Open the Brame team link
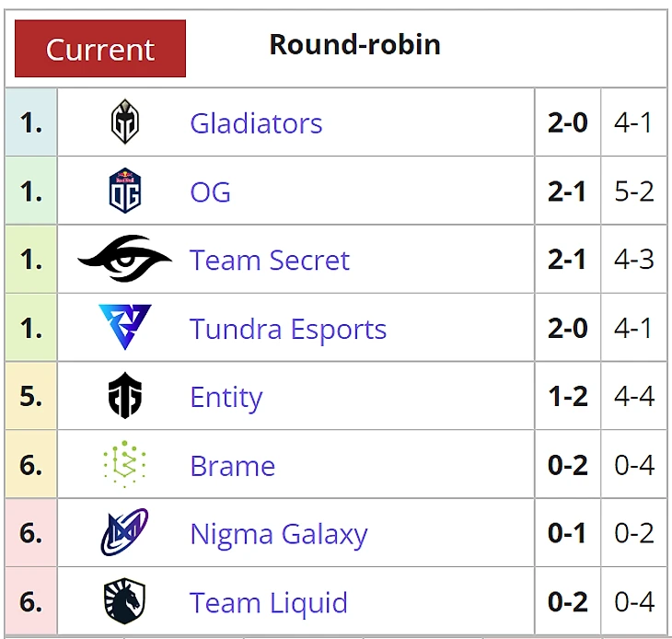672x639 pixels. (232, 466)
